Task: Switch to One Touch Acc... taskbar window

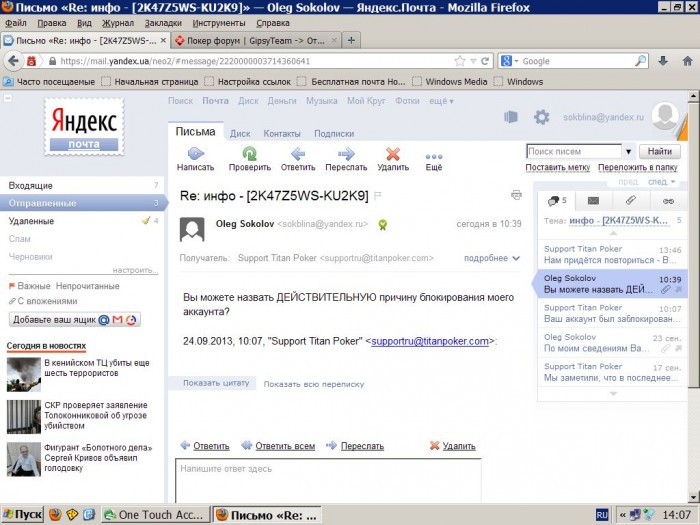Action: click(x=154, y=515)
